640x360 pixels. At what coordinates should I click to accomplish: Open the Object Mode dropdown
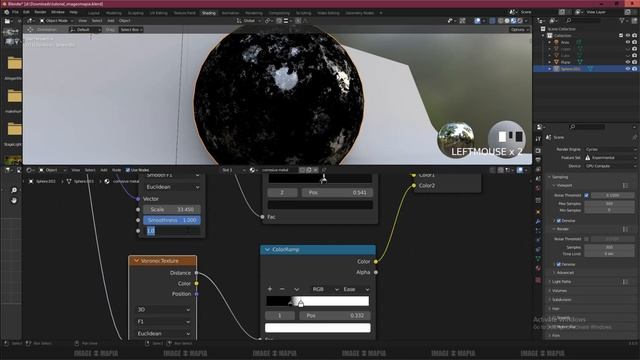tap(57, 20)
